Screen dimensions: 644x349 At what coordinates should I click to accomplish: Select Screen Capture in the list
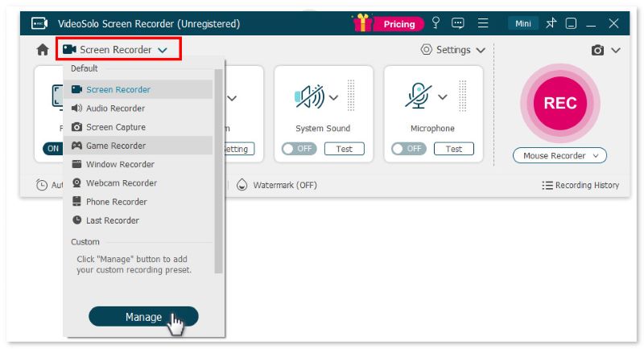click(138, 127)
